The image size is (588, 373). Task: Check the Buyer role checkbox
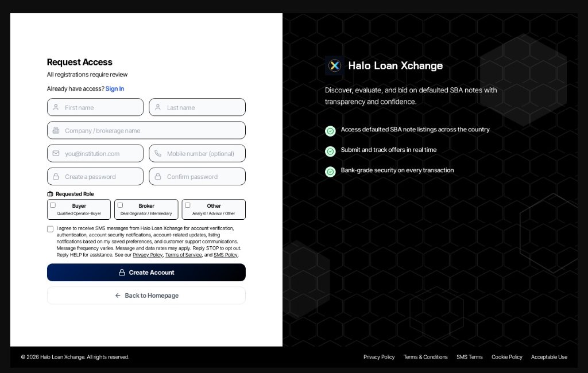point(53,205)
